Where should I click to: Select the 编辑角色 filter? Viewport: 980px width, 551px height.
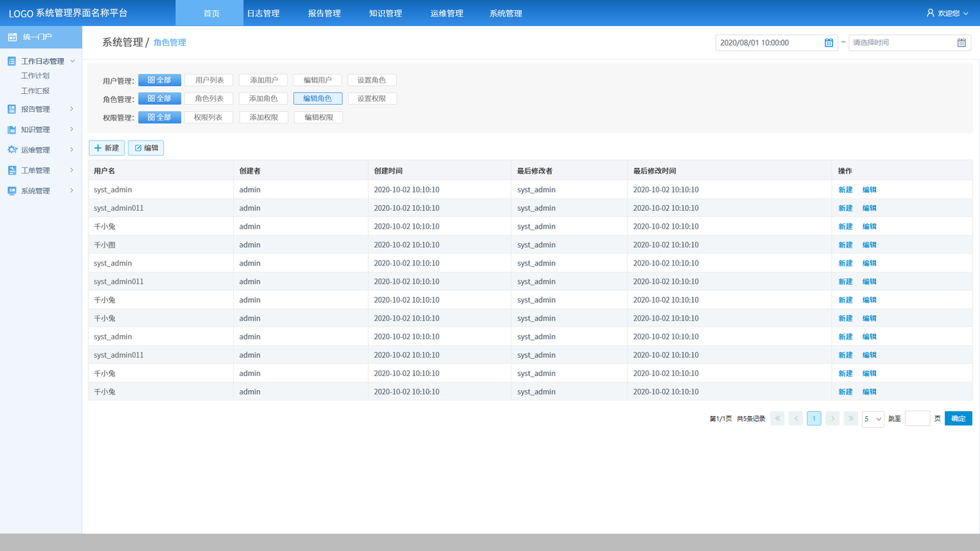point(318,99)
